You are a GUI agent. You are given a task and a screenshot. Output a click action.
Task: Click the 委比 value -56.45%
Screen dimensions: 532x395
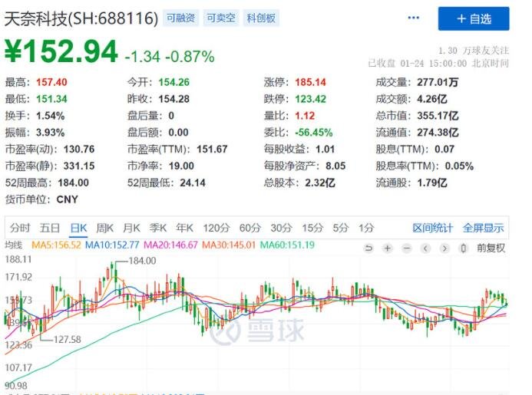point(314,133)
